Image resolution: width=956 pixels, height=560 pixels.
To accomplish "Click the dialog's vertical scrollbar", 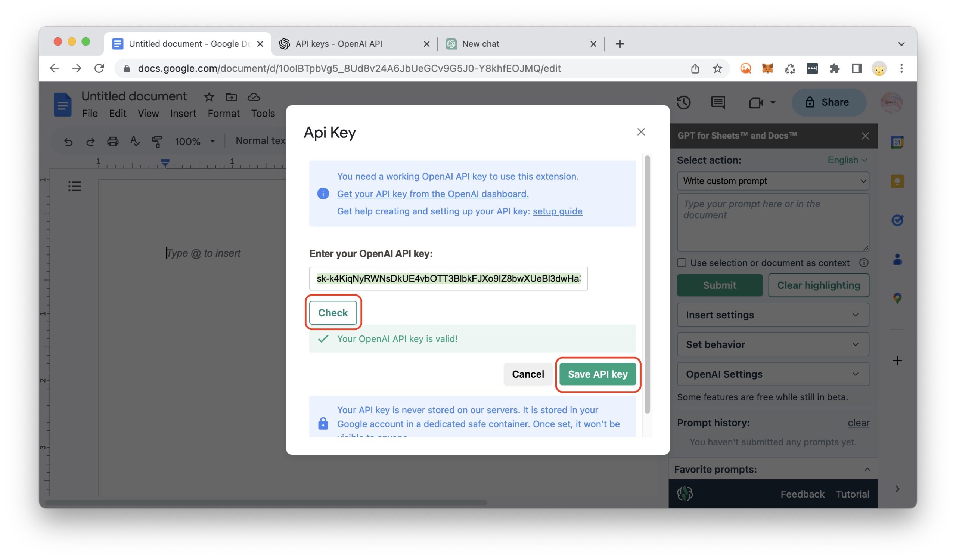I will tap(647, 285).
